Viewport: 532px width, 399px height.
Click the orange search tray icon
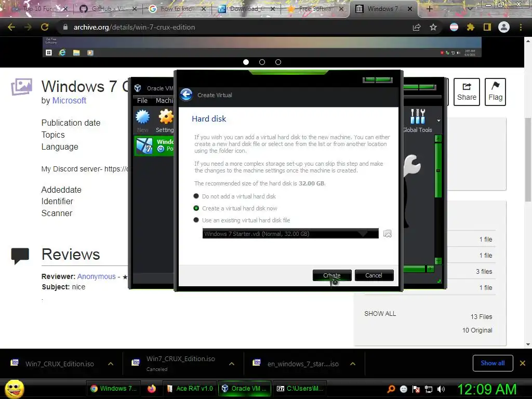[x=391, y=389]
